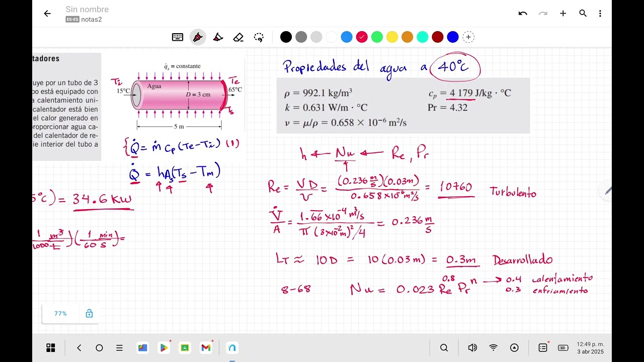Tap the water properties table image

coord(403,106)
